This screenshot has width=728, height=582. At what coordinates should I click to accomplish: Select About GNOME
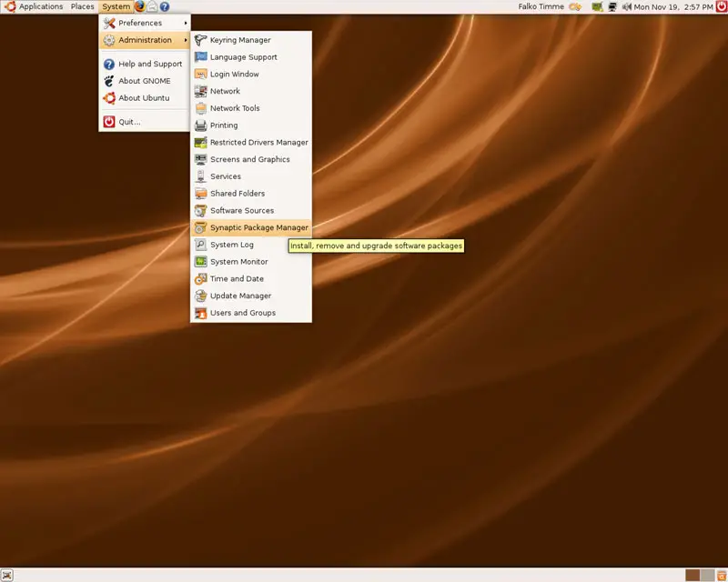pyautogui.click(x=145, y=81)
